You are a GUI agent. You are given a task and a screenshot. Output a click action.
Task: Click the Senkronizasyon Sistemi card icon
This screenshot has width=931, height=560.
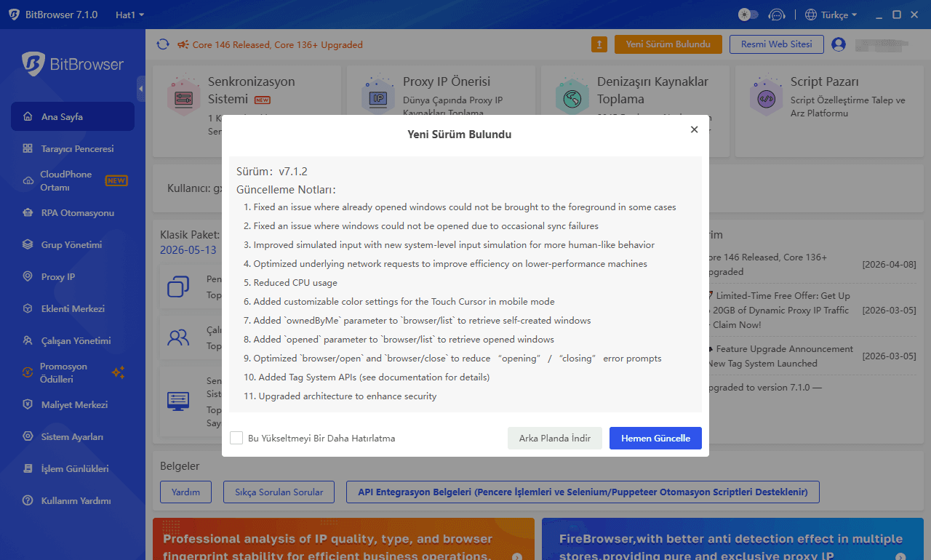(183, 97)
